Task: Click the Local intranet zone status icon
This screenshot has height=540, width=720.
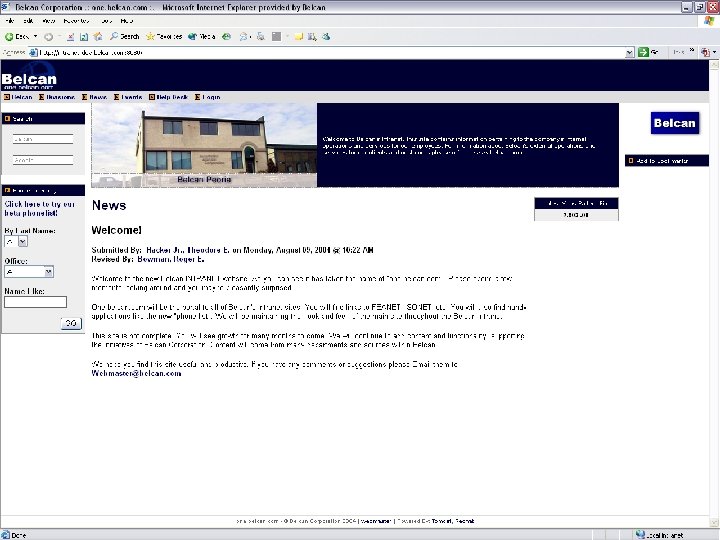Action: click(640, 534)
